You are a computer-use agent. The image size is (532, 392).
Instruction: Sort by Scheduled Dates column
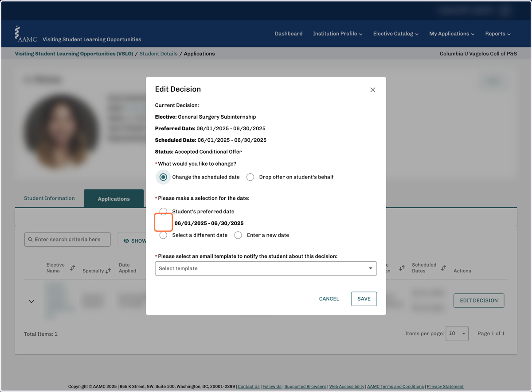coord(443,268)
